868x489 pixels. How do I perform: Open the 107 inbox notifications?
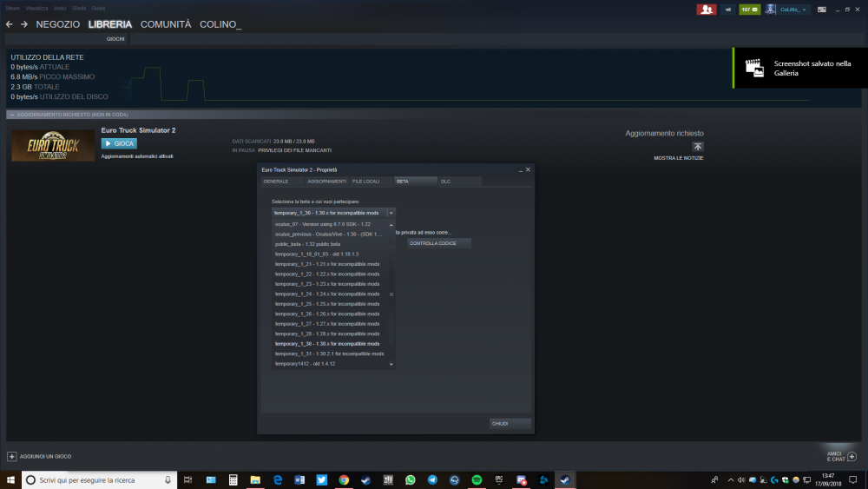(750, 10)
